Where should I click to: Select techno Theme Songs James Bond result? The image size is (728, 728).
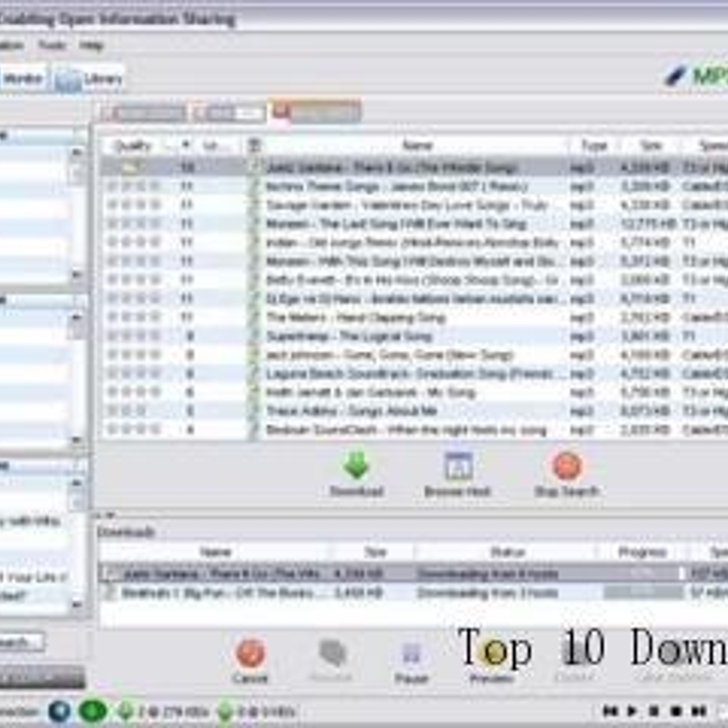tap(413, 187)
